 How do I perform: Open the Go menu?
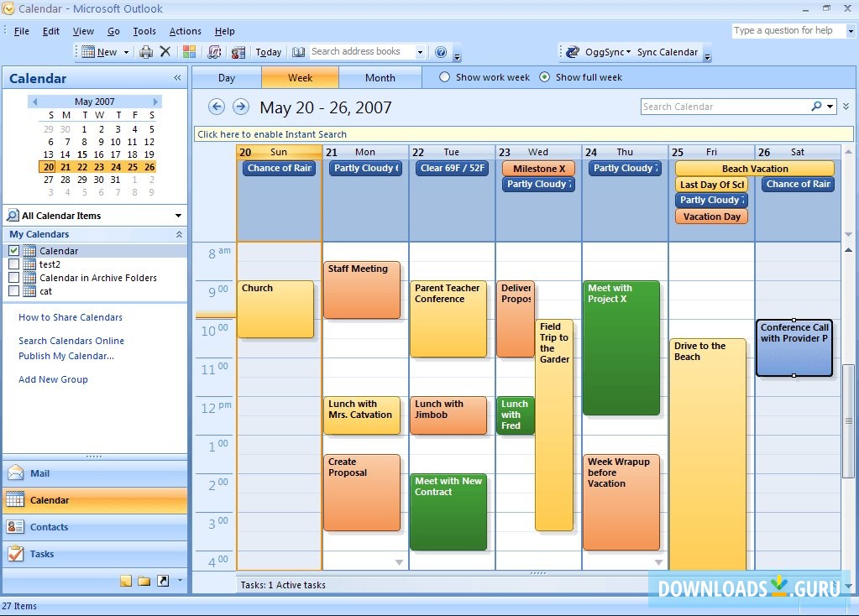[x=113, y=31]
